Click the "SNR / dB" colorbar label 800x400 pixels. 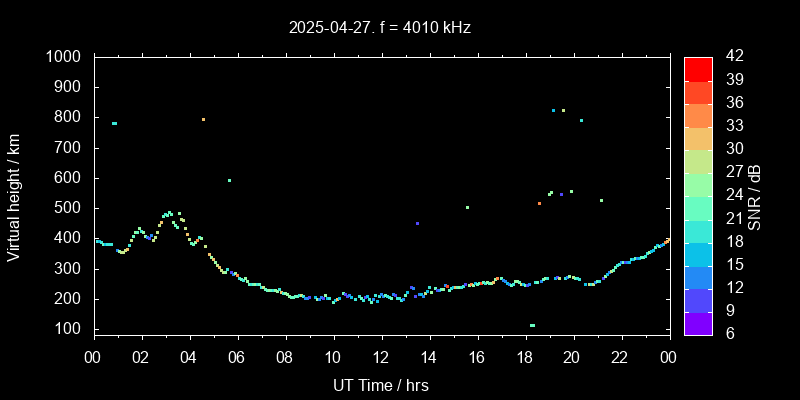(755, 196)
